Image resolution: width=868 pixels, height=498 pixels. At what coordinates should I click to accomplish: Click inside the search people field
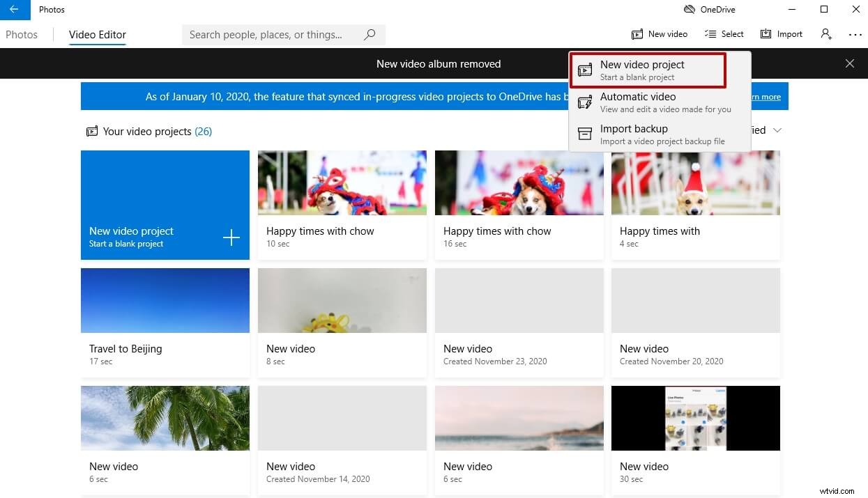tap(272, 34)
